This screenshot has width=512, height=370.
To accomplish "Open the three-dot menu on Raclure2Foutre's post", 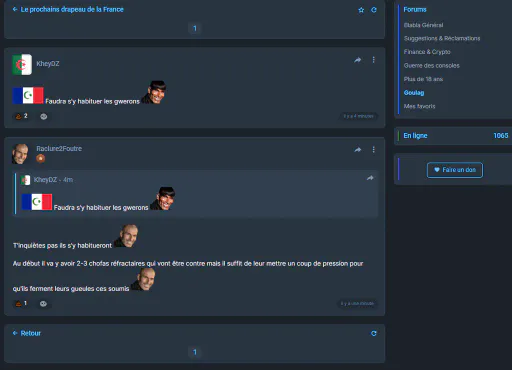I will (373, 150).
